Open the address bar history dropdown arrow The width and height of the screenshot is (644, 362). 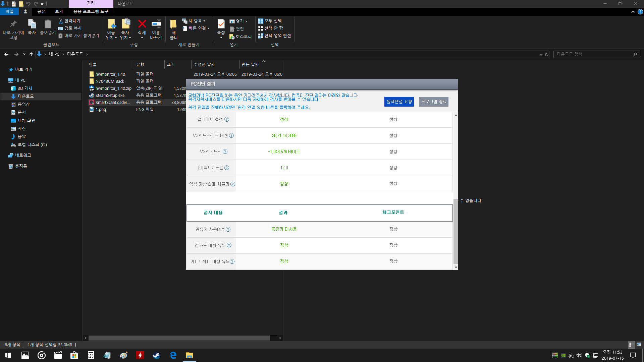[541, 54]
